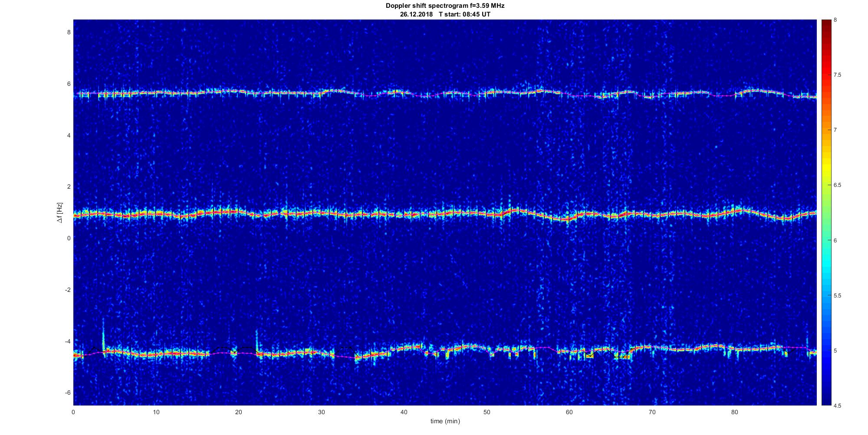Click the colorbar tick label 5.5
Viewport: 868px width, 435px height.
click(837, 296)
